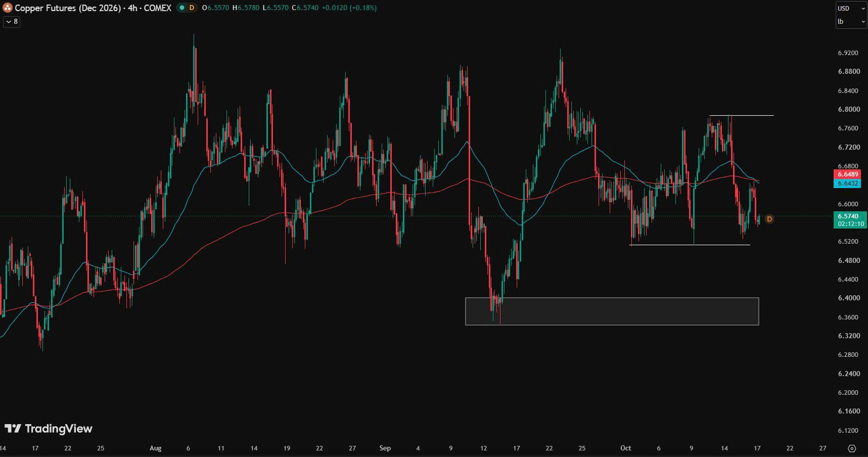
Task: Select the blue 6.6432 price label
Action: [848, 183]
